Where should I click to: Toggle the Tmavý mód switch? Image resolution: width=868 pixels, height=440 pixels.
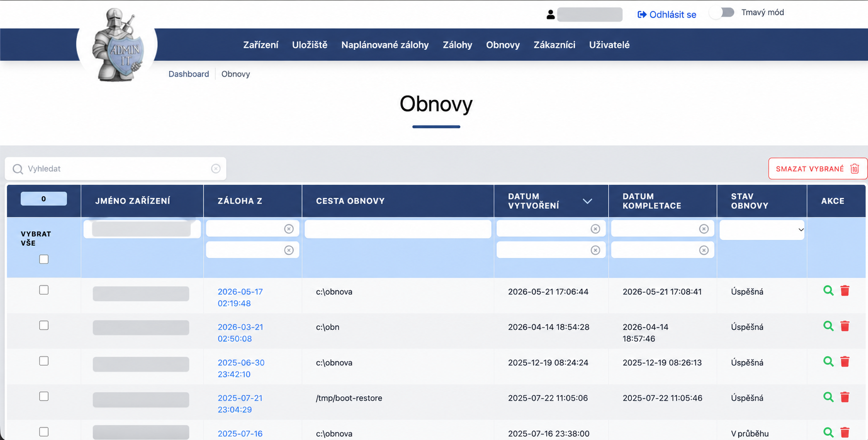722,13
